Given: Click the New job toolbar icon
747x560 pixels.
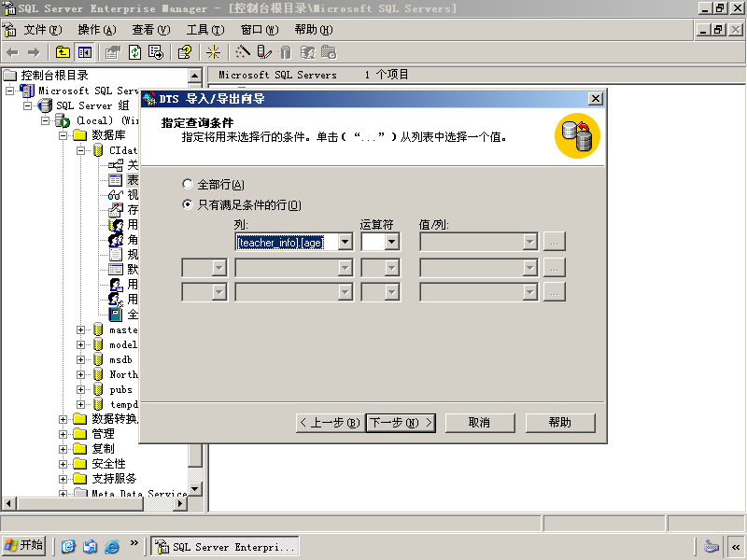Looking at the screenshot, I should (x=329, y=52).
